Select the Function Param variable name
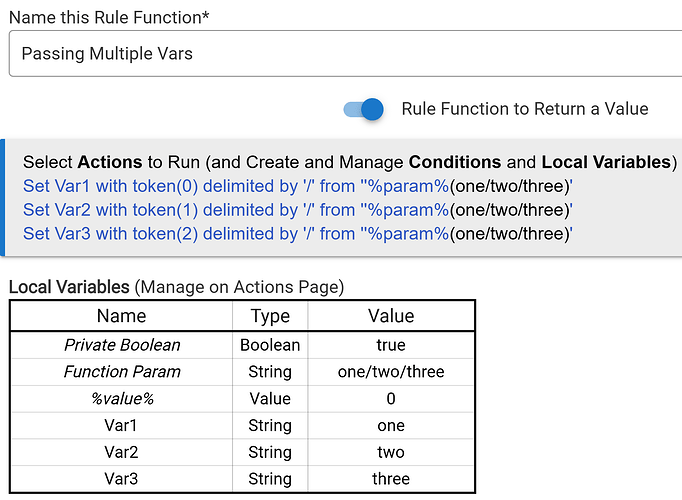This screenshot has height=500, width=682. tap(122, 372)
